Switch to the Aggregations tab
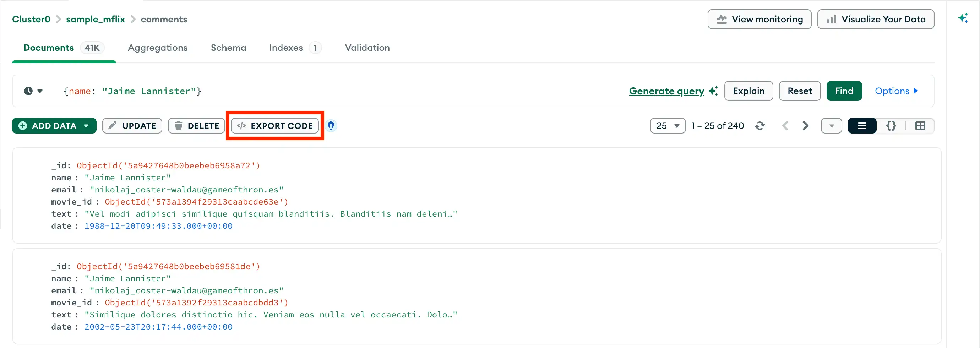980x348 pixels. tap(158, 48)
